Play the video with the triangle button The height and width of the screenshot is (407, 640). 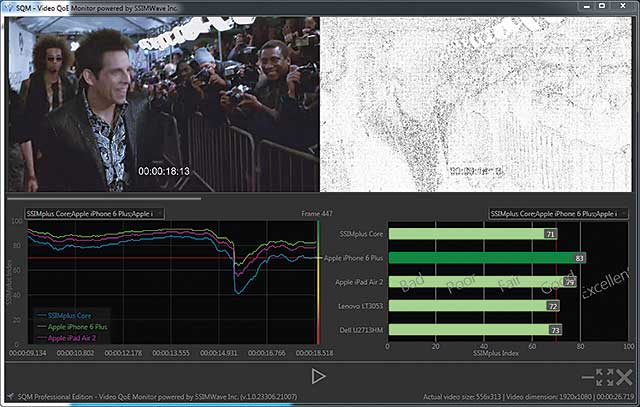(318, 376)
